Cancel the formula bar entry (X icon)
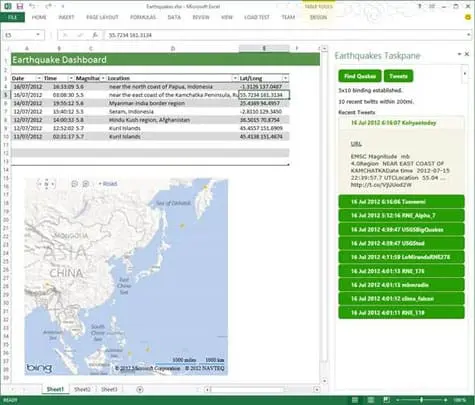Screen dimensions: 475x405 pyautogui.click(x=65, y=35)
